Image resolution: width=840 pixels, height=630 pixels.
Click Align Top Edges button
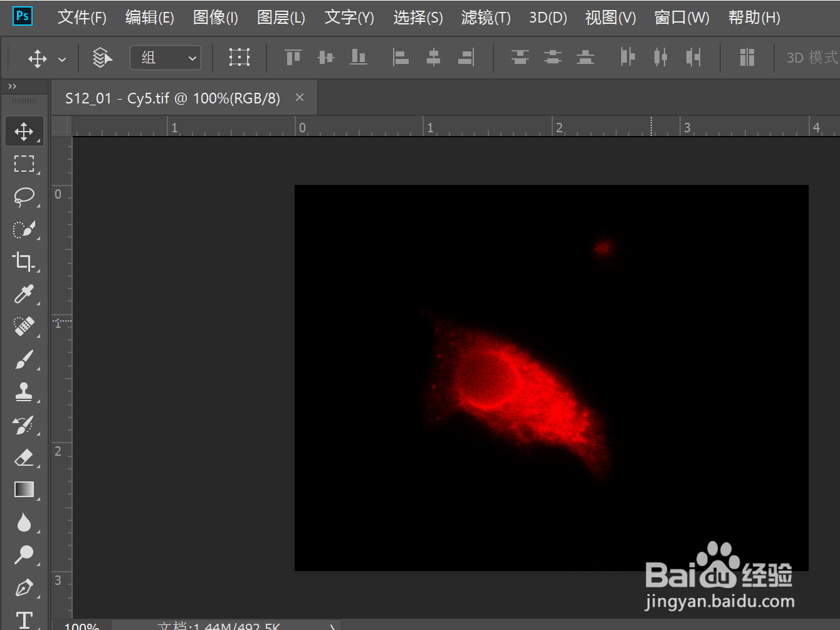tap(293, 58)
